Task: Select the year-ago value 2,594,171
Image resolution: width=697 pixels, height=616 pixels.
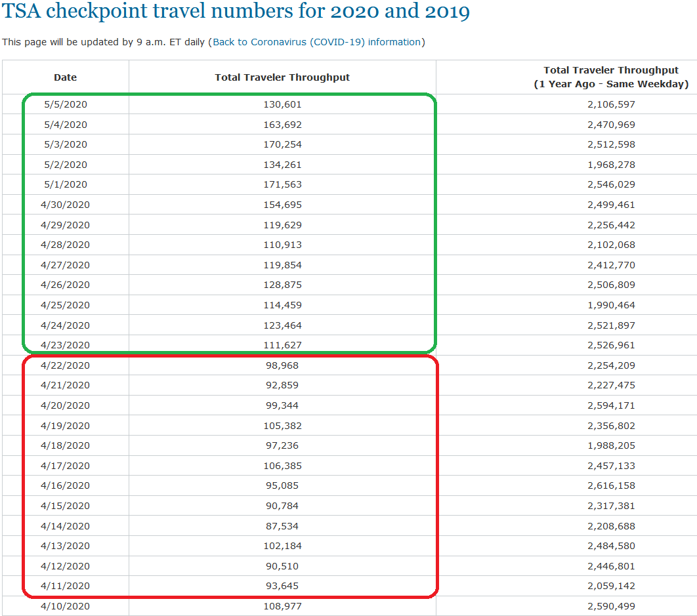Action: coord(611,406)
